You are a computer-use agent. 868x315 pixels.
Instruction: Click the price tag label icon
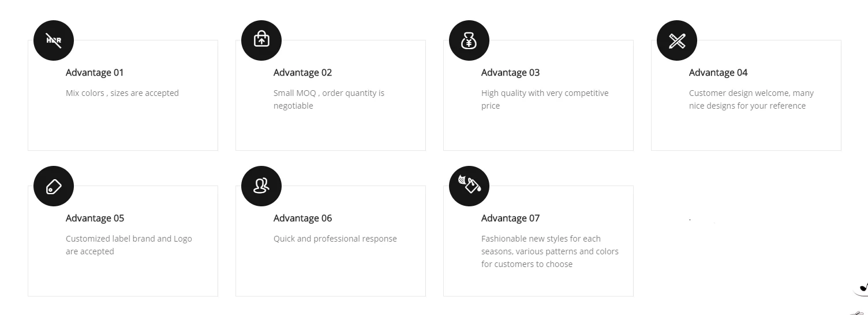pyautogui.click(x=54, y=186)
